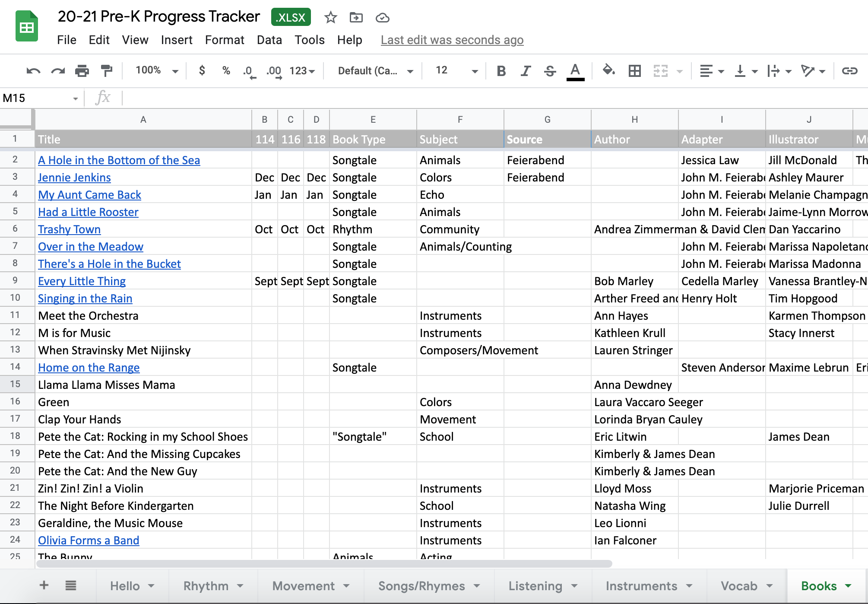Click the borders/grid icon

tap(633, 70)
